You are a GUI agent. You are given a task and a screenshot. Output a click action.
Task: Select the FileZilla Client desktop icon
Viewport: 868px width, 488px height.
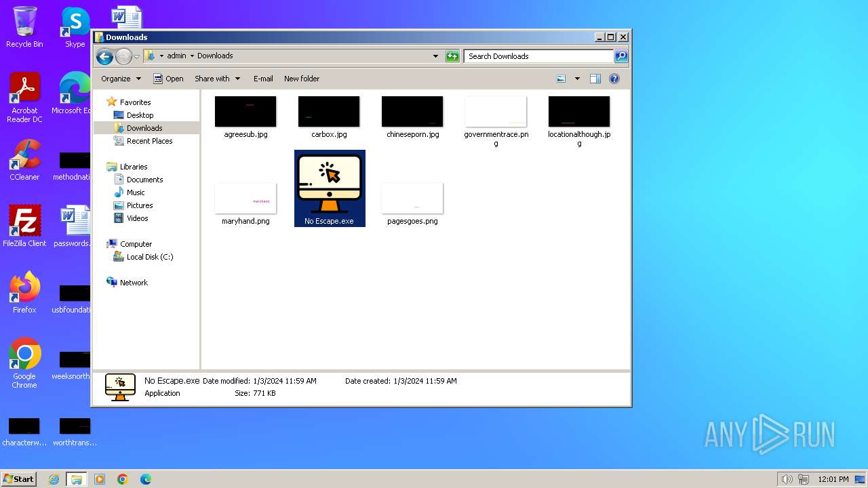point(24,226)
